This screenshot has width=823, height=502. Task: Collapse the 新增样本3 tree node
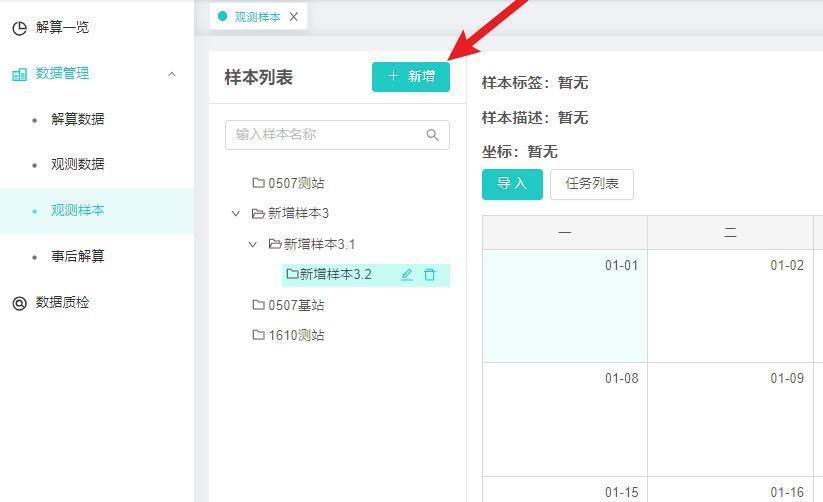236,214
